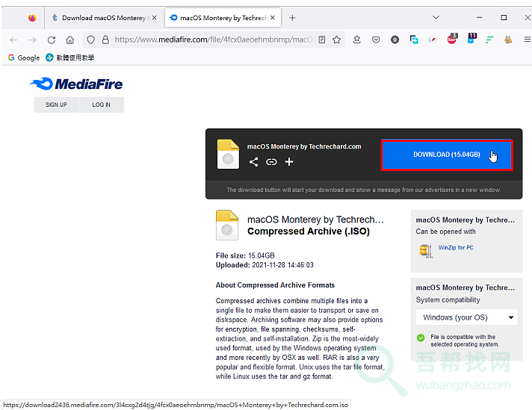Open the Pocket save icon
The width and height of the screenshot is (532, 410).
tap(376, 40)
